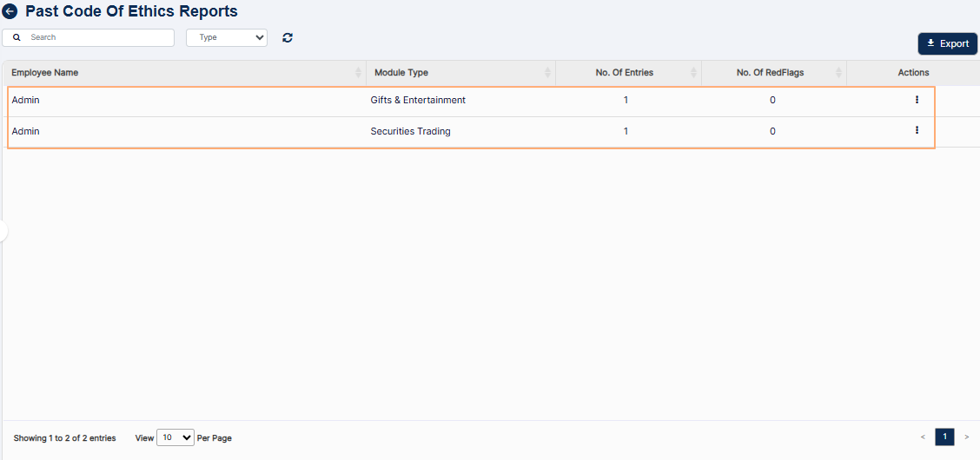Click the next page arrow

click(x=966, y=437)
